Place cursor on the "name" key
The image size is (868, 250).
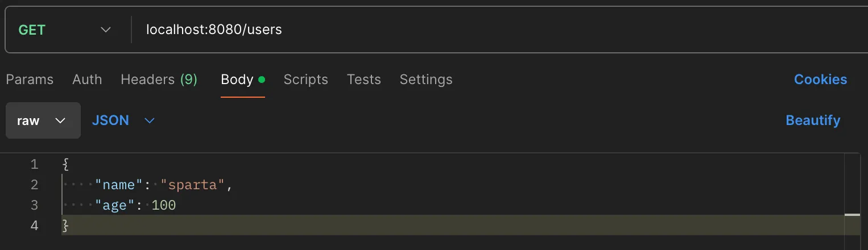[x=118, y=185]
